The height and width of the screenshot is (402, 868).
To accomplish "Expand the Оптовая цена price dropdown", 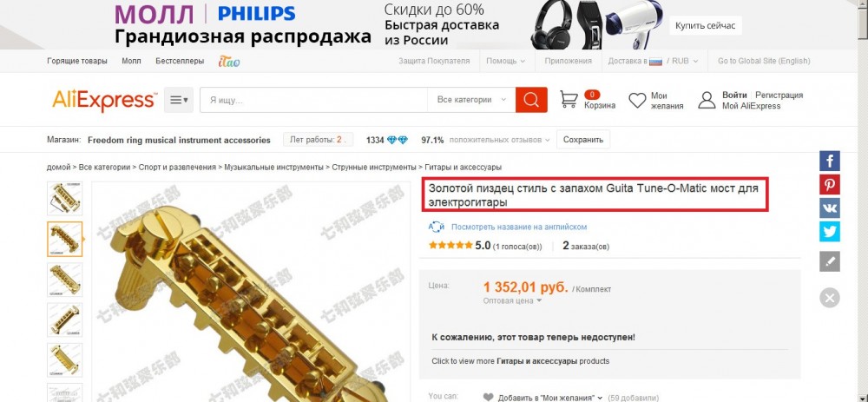I will 512,300.
